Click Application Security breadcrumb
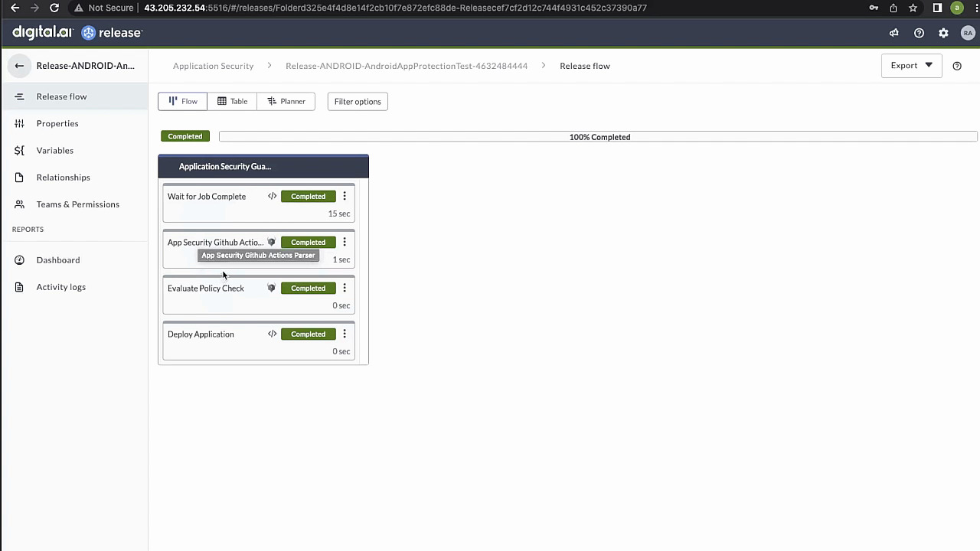This screenshot has height=551, width=980. pos(213,66)
